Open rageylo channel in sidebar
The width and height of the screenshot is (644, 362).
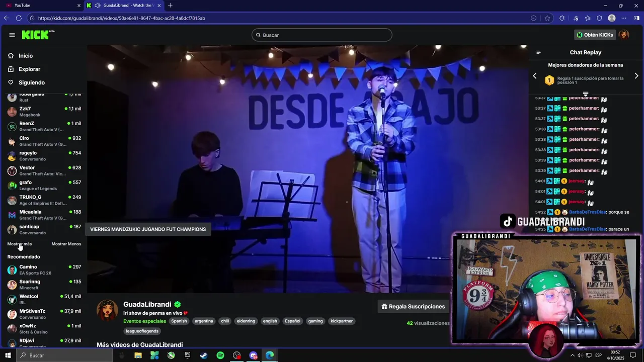pos(44,156)
